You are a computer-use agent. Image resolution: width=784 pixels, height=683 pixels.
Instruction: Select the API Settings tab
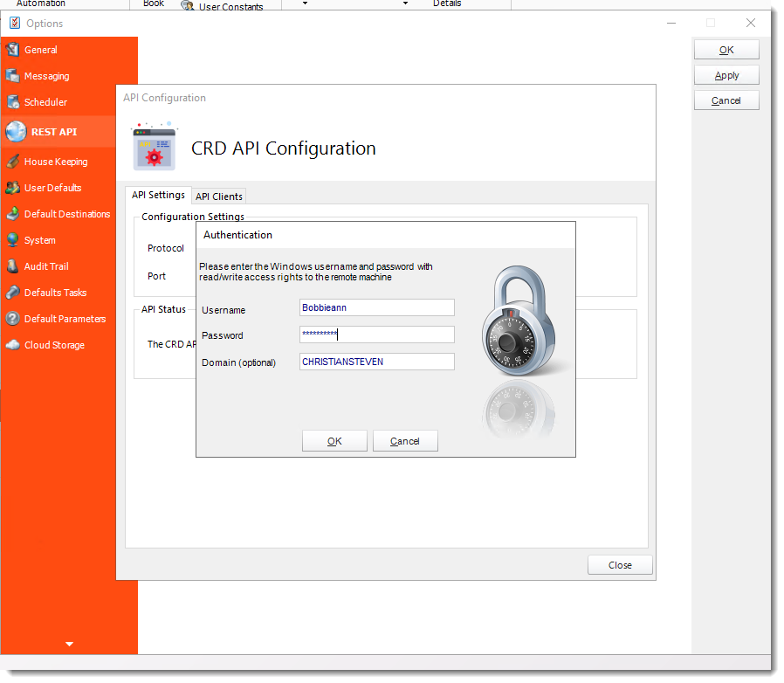click(158, 195)
